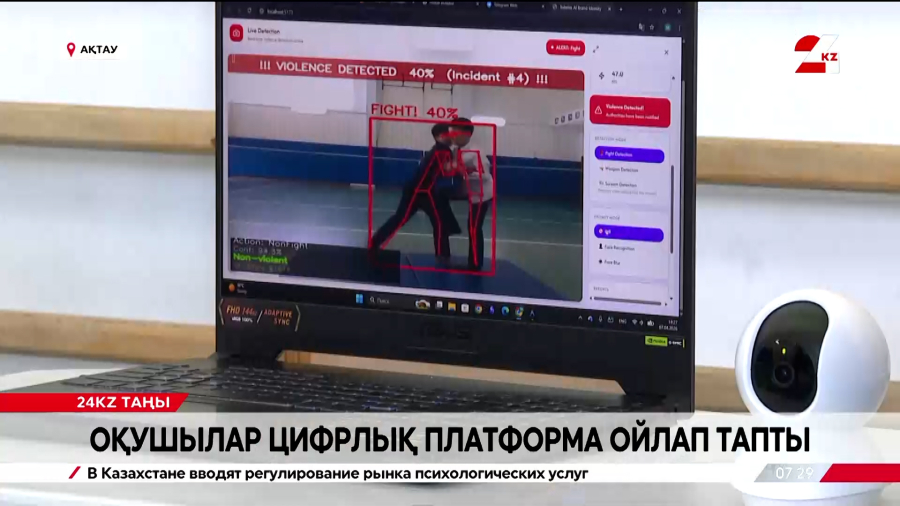The width and height of the screenshot is (900, 506).
Task: Switch to the AI Brand Identity browser tab
Action: (580, 7)
